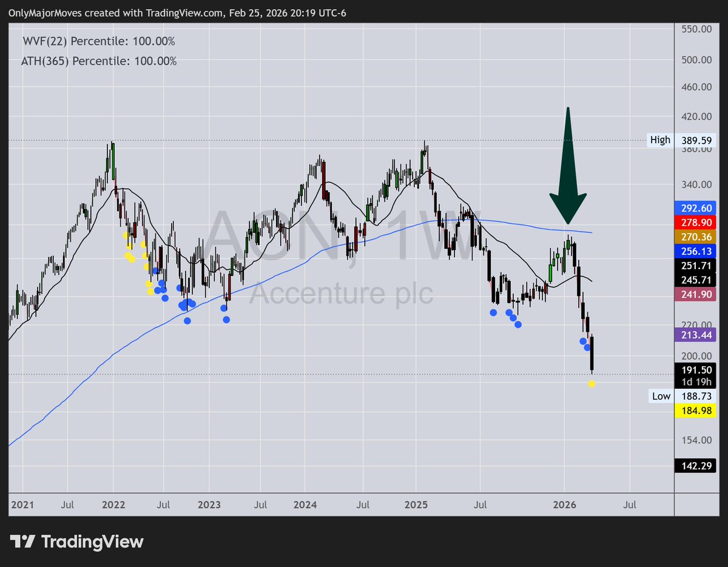Click the yellow signal dot below latest candle
Viewport: 728px width, 567px height.
click(x=591, y=384)
